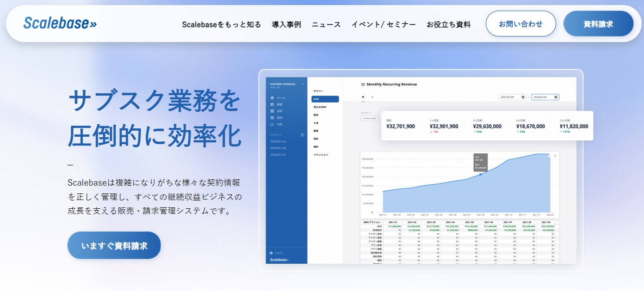Click the 2022/01/20 end date field
644x291 pixels.
click(545, 97)
